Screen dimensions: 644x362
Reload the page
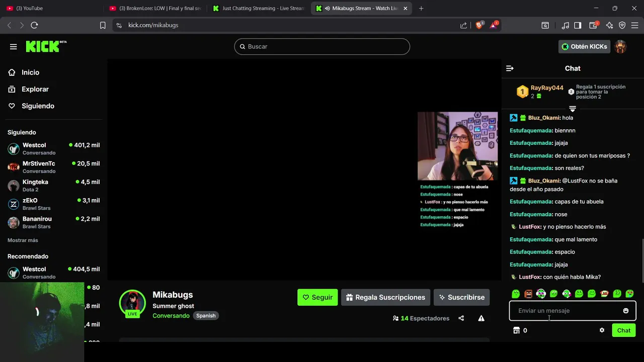point(34,25)
